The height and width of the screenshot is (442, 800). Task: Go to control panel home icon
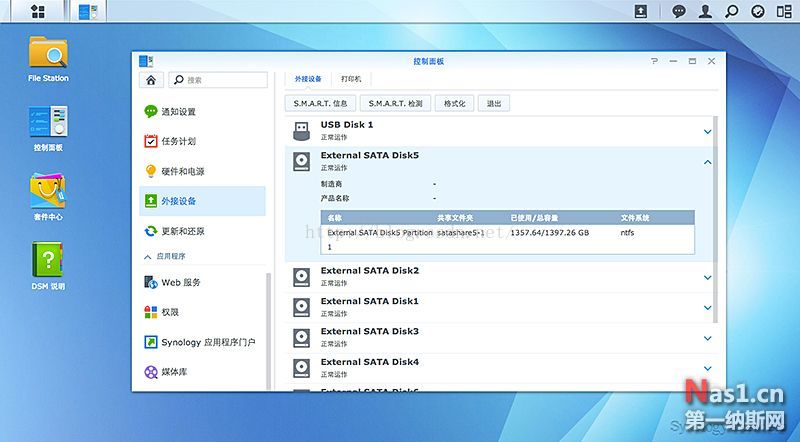click(x=150, y=79)
